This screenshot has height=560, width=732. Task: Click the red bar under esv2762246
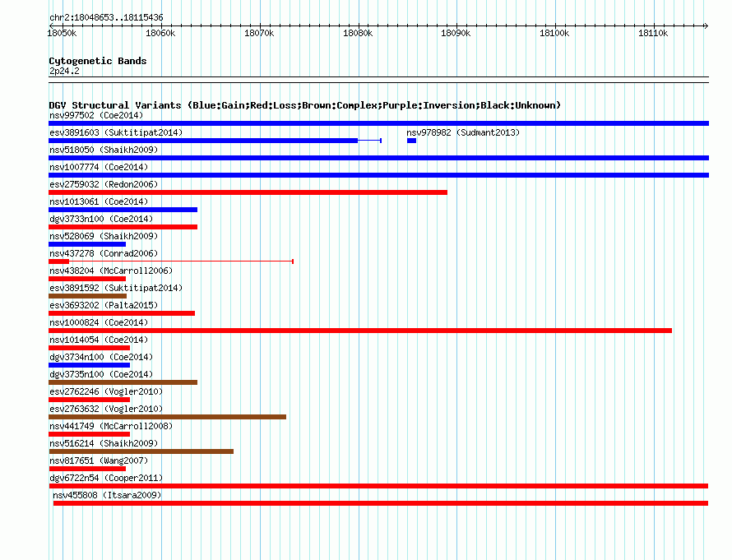click(x=89, y=400)
